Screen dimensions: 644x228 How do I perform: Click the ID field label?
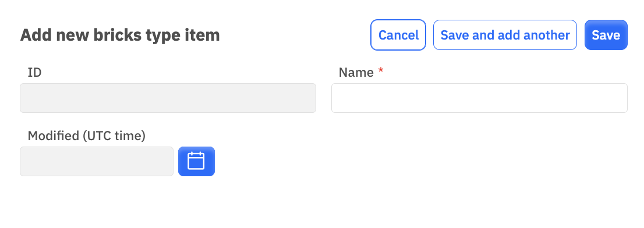[34, 73]
